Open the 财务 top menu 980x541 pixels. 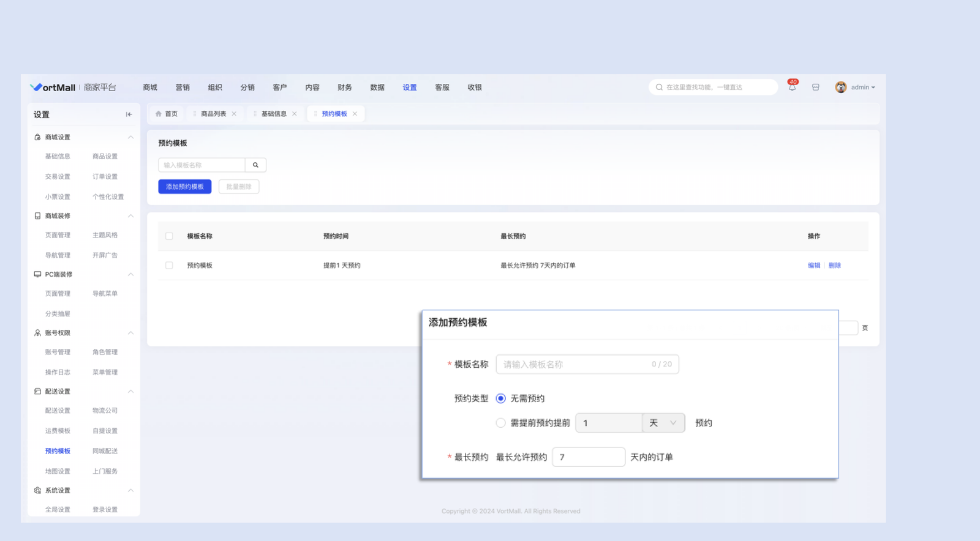tap(345, 88)
